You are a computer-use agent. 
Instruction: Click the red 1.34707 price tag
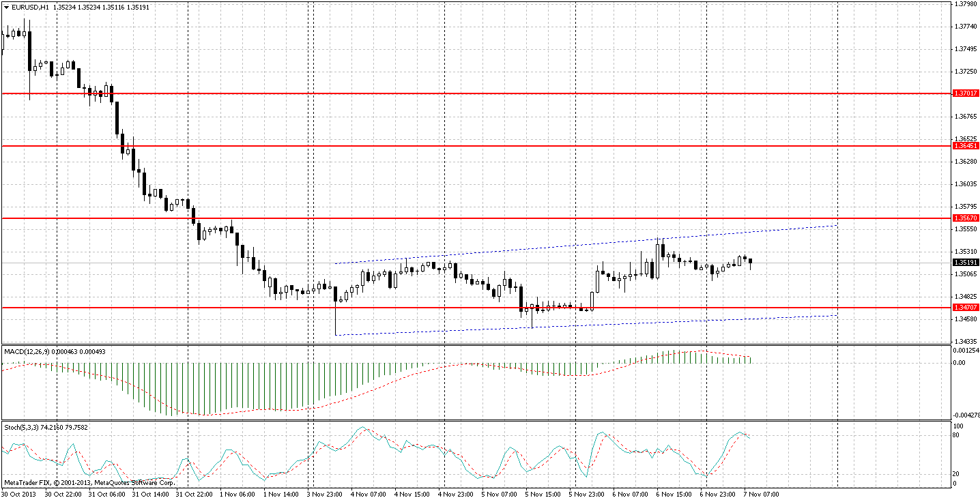[966, 308]
